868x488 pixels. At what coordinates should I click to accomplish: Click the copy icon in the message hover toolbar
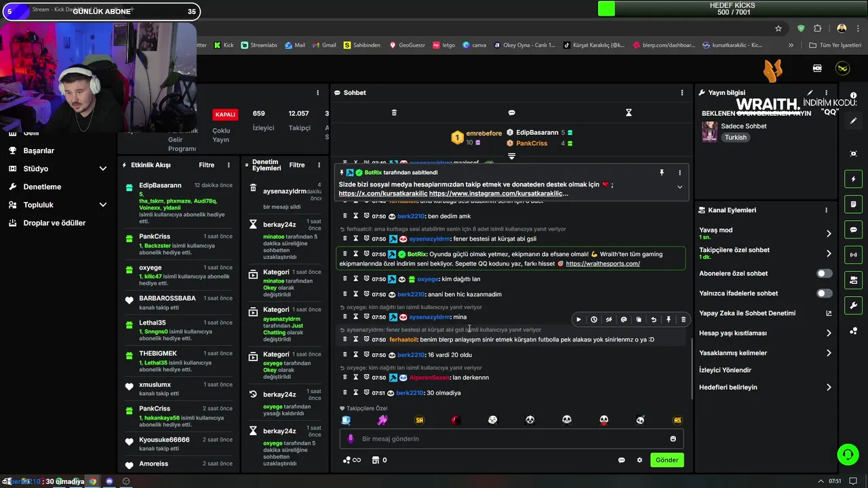click(x=639, y=320)
